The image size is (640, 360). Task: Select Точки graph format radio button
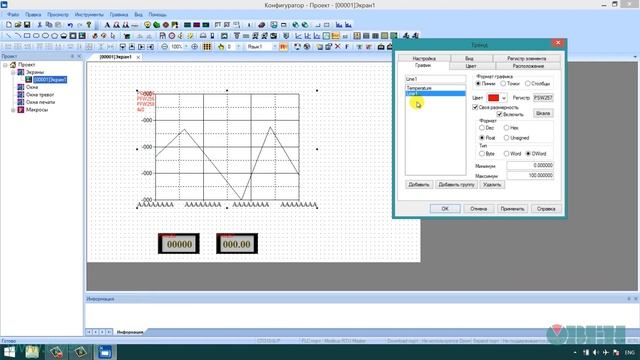tap(503, 83)
